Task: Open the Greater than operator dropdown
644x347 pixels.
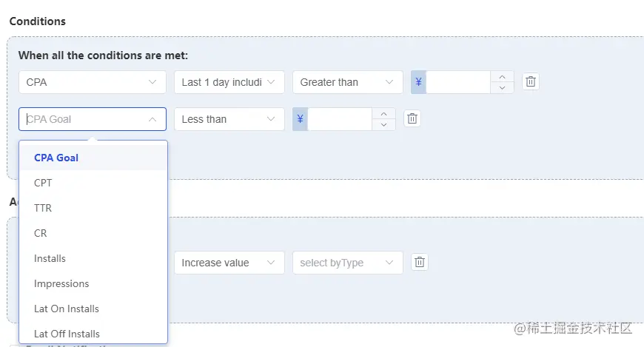Action: (x=347, y=82)
